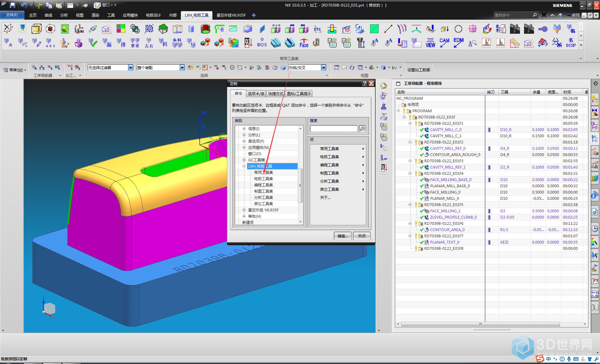This screenshot has width=600, height=364.
Task: Click the AQ text tool icon
Action: tap(472, 43)
